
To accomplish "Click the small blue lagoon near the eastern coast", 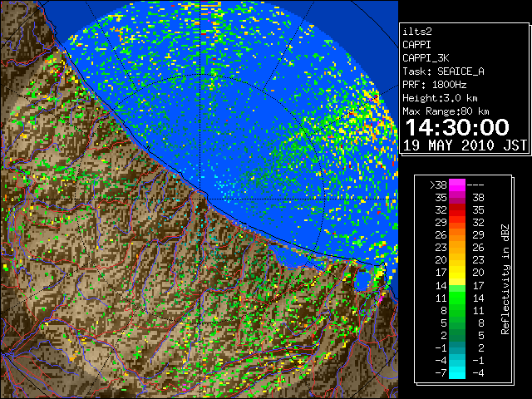I will pos(362,280).
